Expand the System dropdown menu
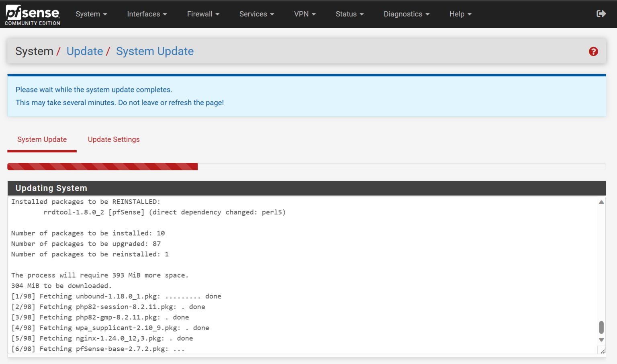The width and height of the screenshot is (617, 364). (x=91, y=14)
